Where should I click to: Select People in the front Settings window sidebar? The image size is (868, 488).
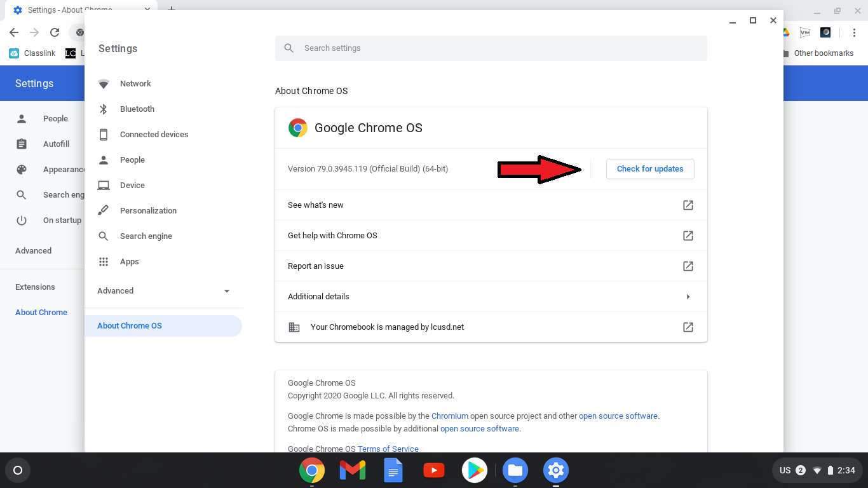(132, 160)
